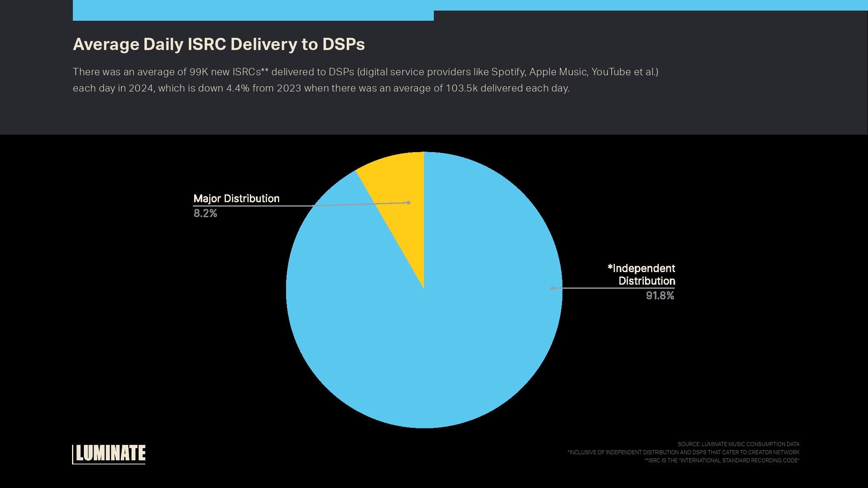Image resolution: width=868 pixels, height=488 pixels.
Task: Click the thin blue strip at top right
Action: click(x=650, y=5)
